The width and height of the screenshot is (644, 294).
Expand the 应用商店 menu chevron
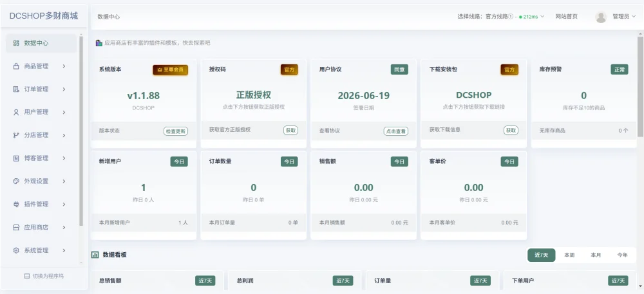(x=64, y=227)
